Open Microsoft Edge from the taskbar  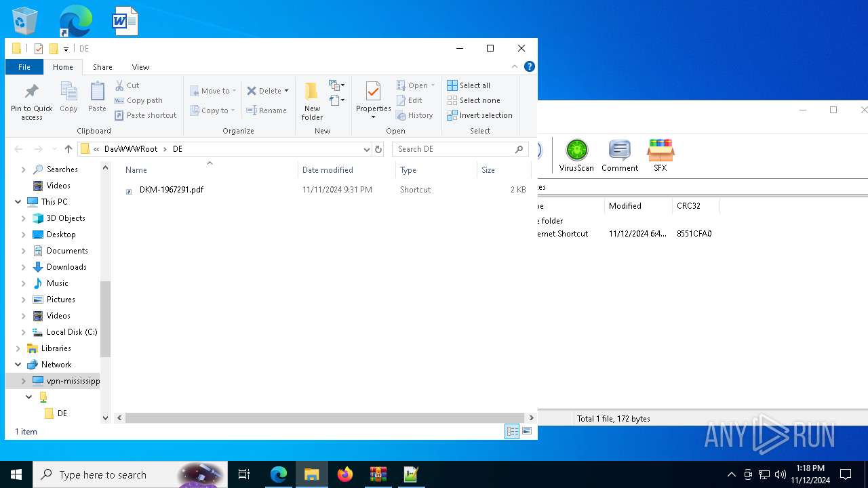pyautogui.click(x=279, y=474)
